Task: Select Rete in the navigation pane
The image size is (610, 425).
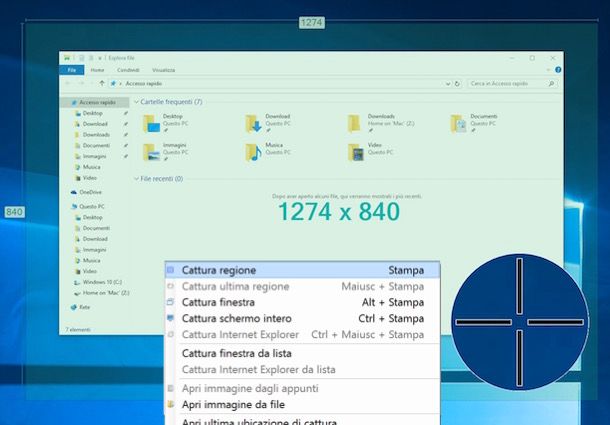Action: click(84, 307)
